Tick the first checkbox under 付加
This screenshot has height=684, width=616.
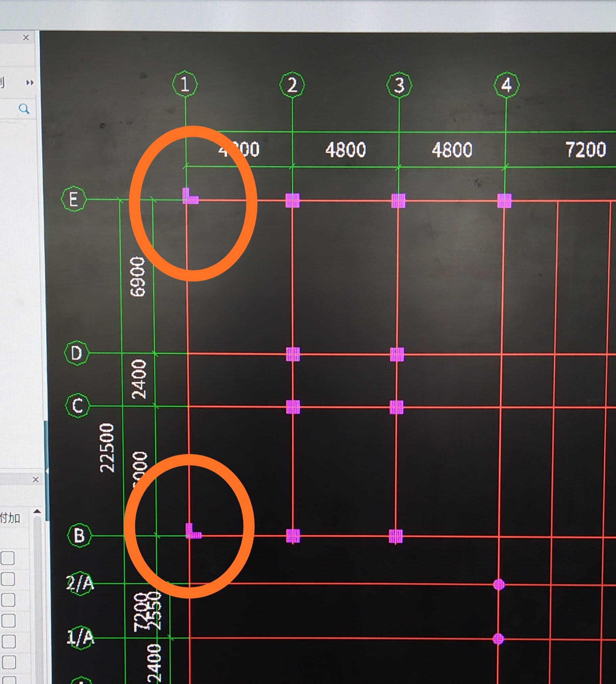[x=7, y=558]
